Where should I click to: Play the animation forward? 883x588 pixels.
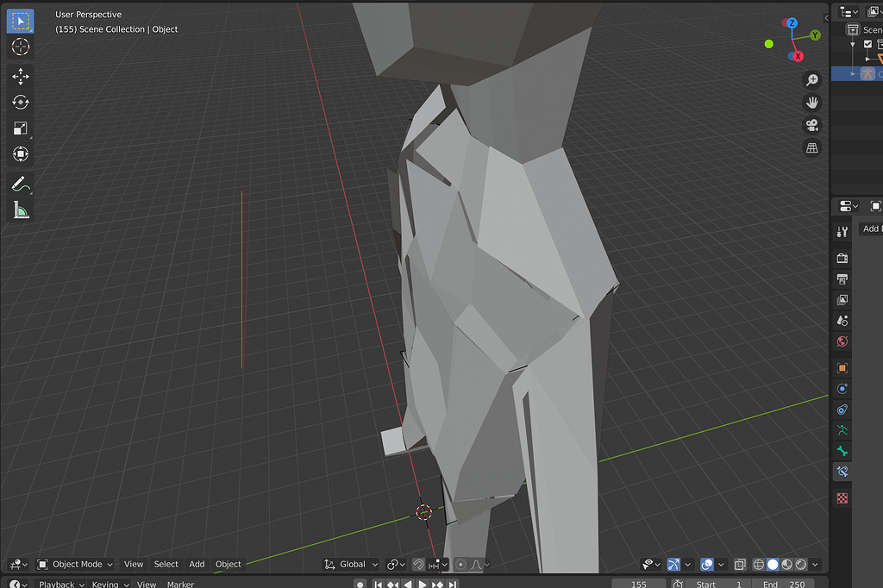(x=423, y=584)
